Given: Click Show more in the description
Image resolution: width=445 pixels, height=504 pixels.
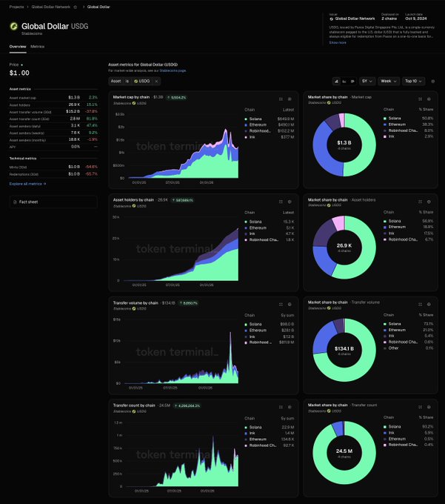Looking at the screenshot, I should (x=338, y=42).
